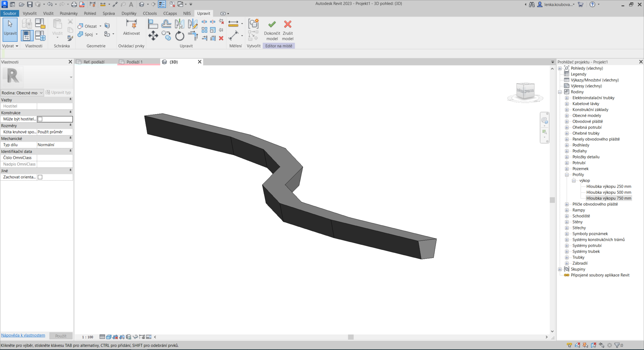
Task: Open the Vybrat dropdown in the ribbon
Action: tap(10, 46)
